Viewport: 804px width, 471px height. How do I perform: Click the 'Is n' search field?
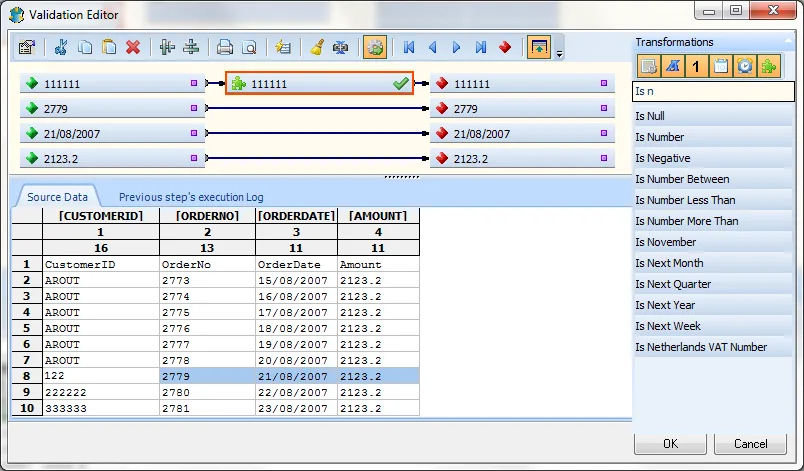[713, 91]
